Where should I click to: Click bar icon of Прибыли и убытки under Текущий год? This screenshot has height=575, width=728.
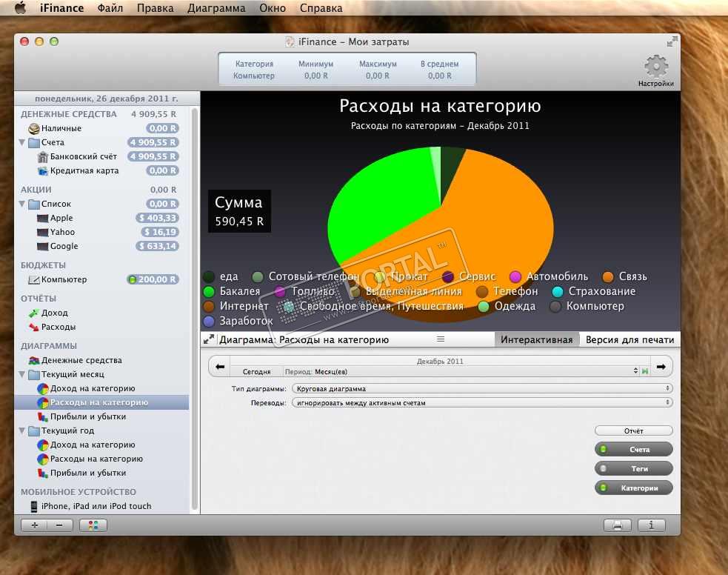(x=43, y=473)
